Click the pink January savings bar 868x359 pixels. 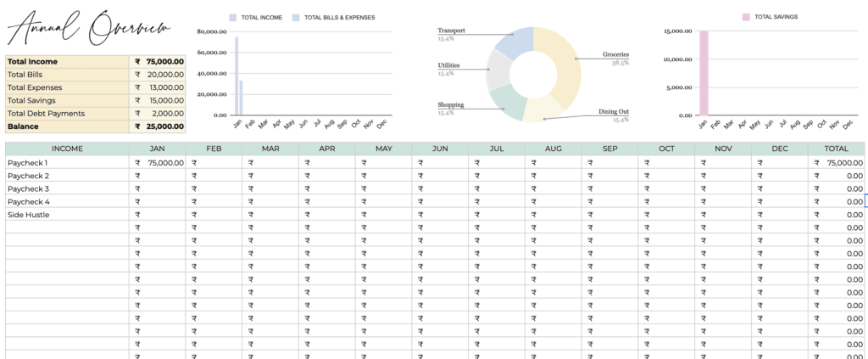tap(704, 73)
